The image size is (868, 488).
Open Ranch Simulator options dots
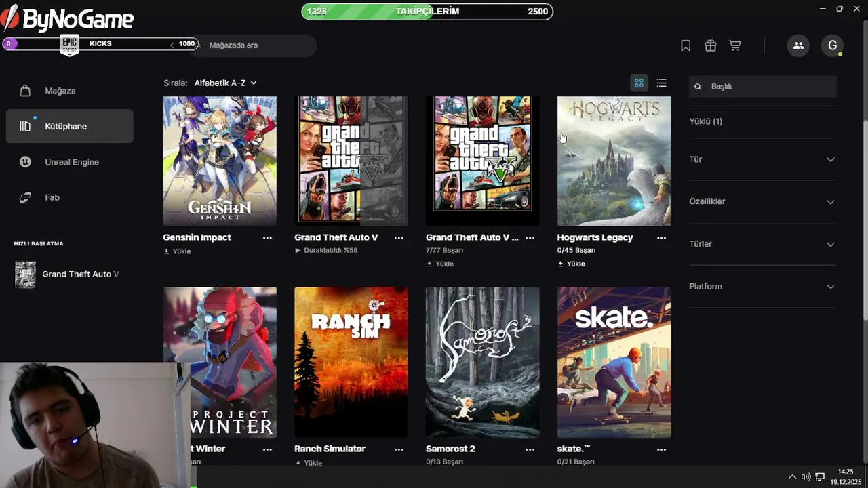coord(399,449)
